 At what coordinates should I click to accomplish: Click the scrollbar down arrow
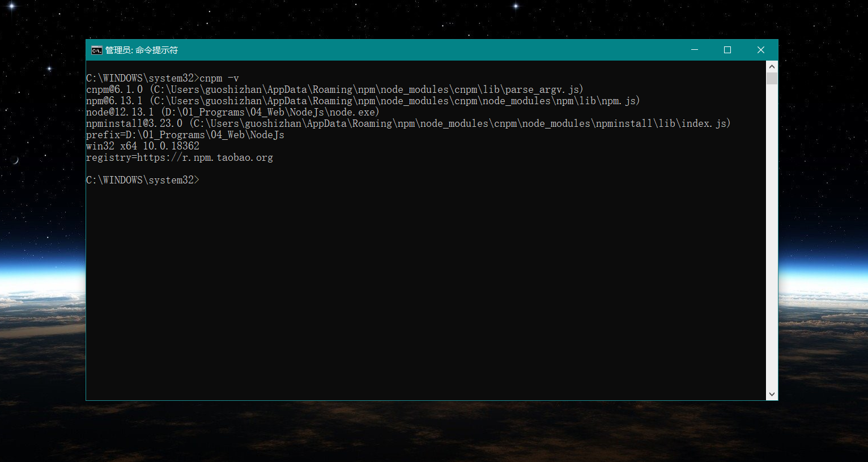(772, 394)
